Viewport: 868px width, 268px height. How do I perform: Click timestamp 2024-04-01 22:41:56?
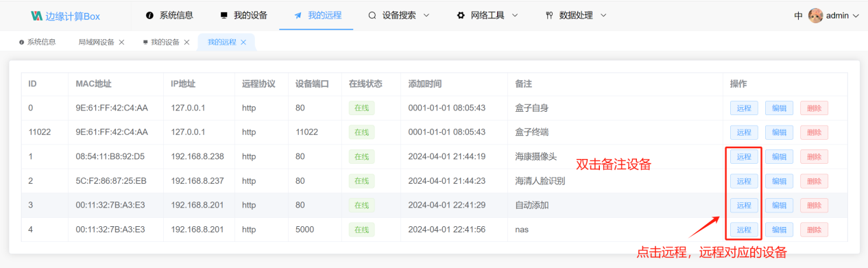(447, 230)
